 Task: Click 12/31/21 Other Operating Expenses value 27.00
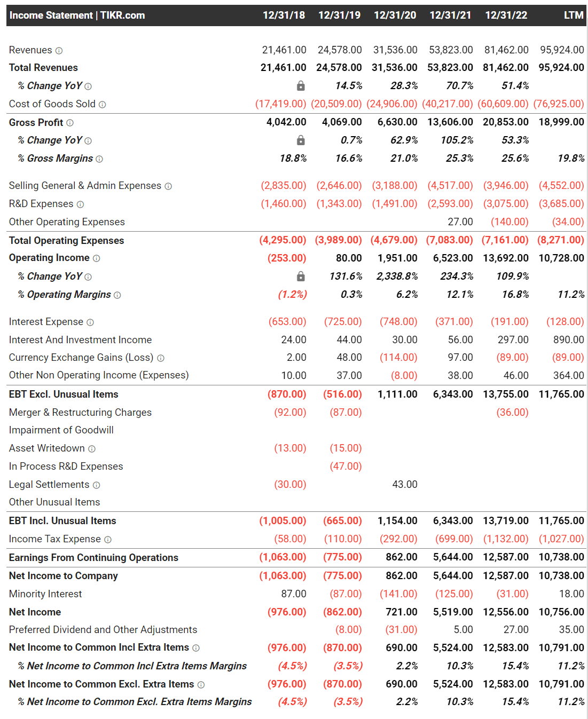[460, 222]
